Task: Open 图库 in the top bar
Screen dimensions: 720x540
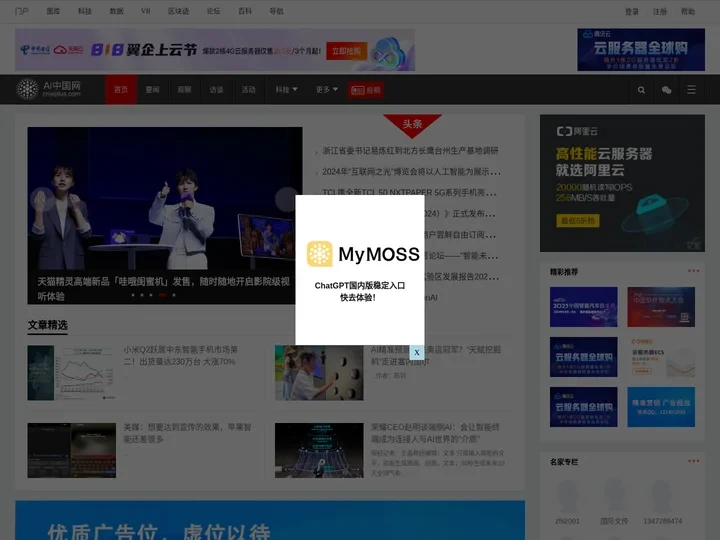Action: pyautogui.click(x=53, y=11)
